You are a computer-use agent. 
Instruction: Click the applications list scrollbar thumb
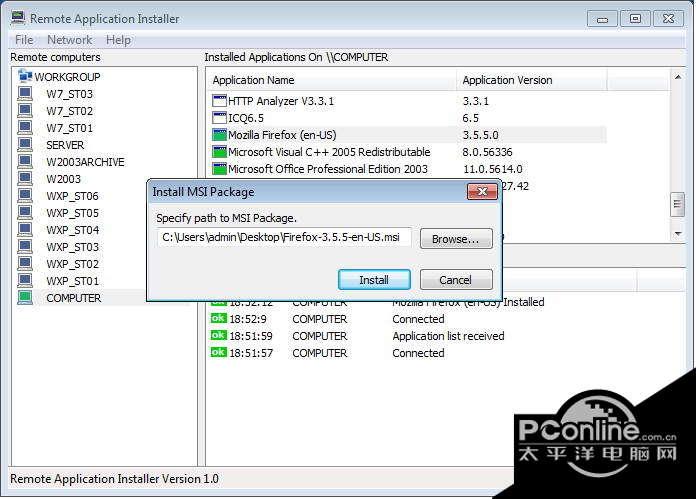click(x=677, y=204)
